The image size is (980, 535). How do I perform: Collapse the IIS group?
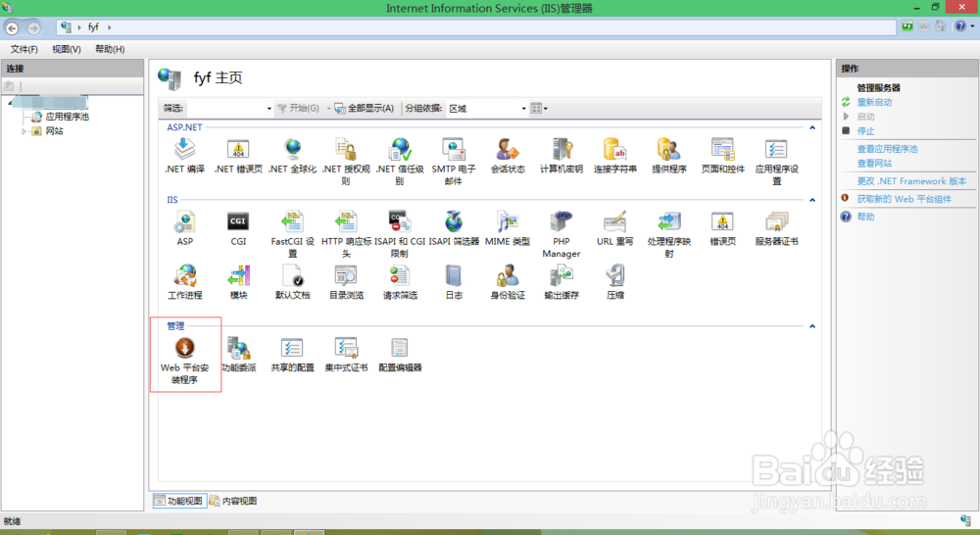click(811, 200)
